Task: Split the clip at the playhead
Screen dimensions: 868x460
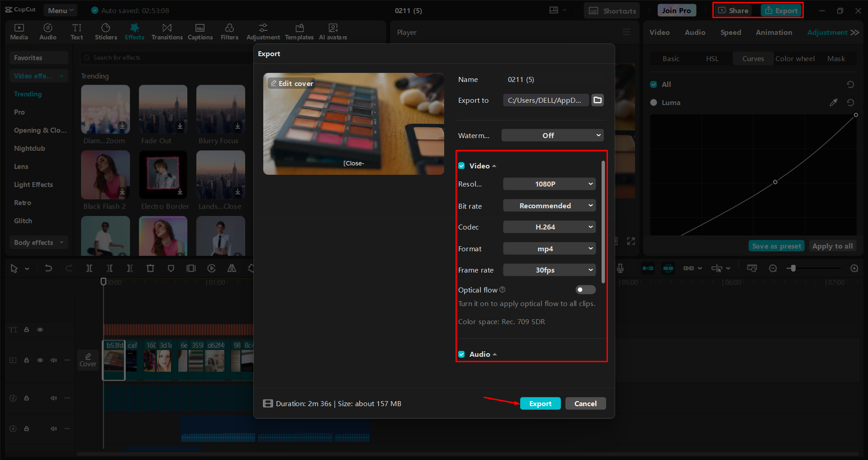Action: [89, 268]
